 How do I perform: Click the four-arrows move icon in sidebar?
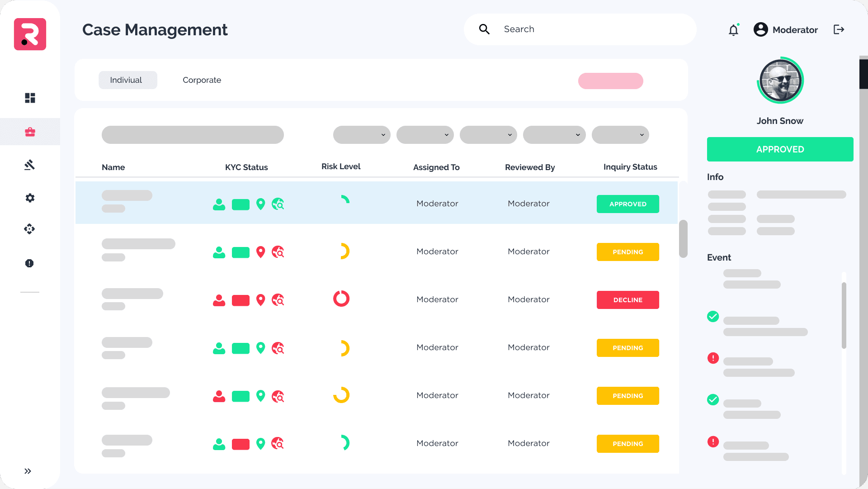30,229
